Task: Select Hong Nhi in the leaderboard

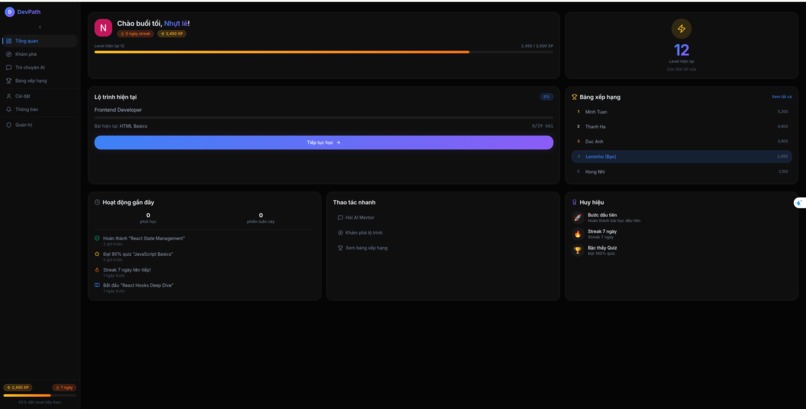Action: 681,172
